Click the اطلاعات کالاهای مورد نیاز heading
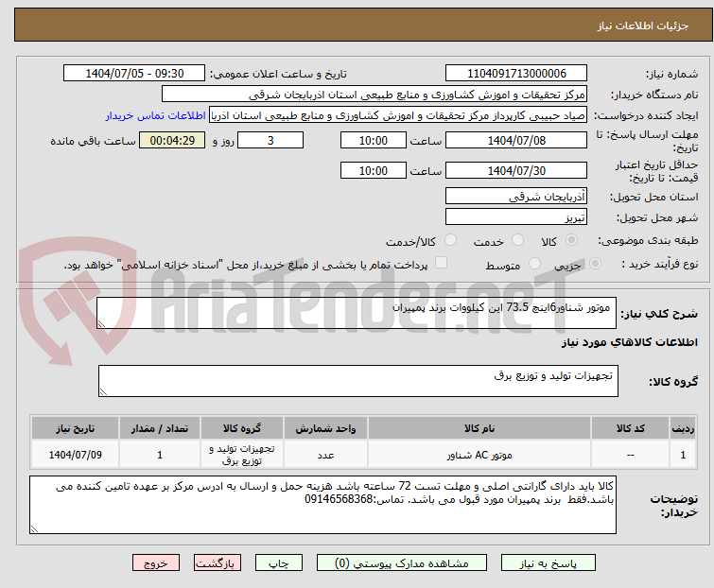 [629, 342]
